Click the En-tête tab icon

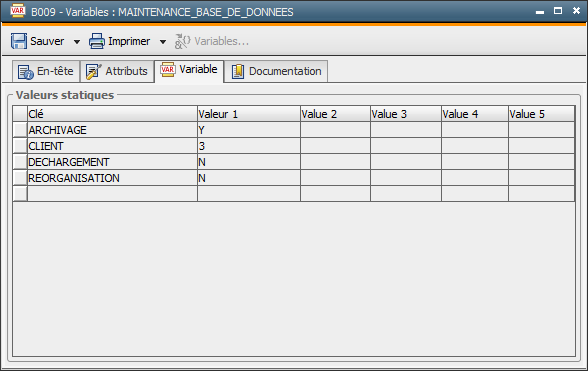point(26,72)
